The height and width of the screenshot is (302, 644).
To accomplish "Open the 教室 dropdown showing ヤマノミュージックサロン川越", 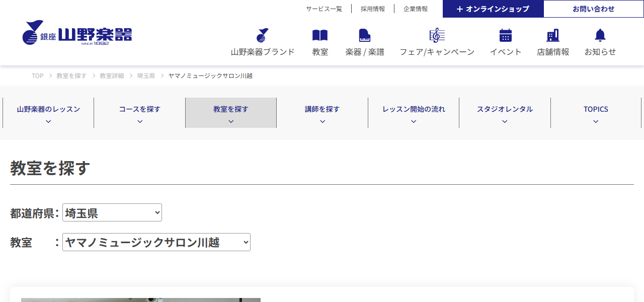I will [156, 242].
